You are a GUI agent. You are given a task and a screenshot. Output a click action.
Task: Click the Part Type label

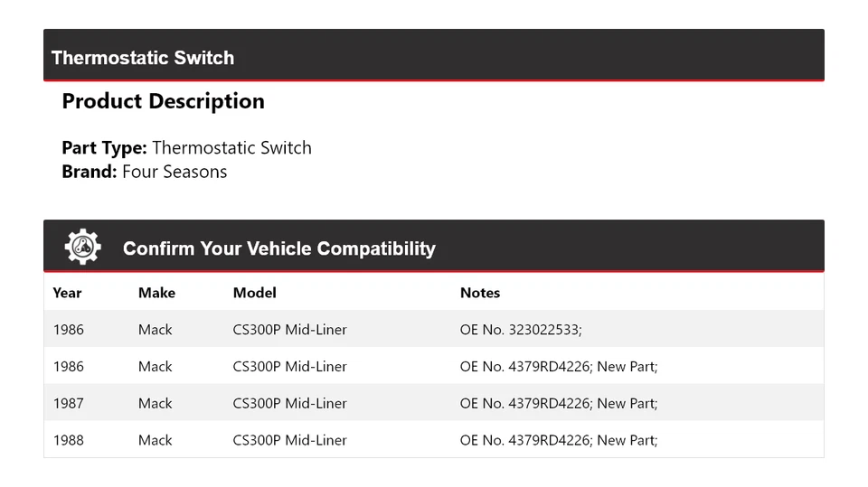point(104,147)
